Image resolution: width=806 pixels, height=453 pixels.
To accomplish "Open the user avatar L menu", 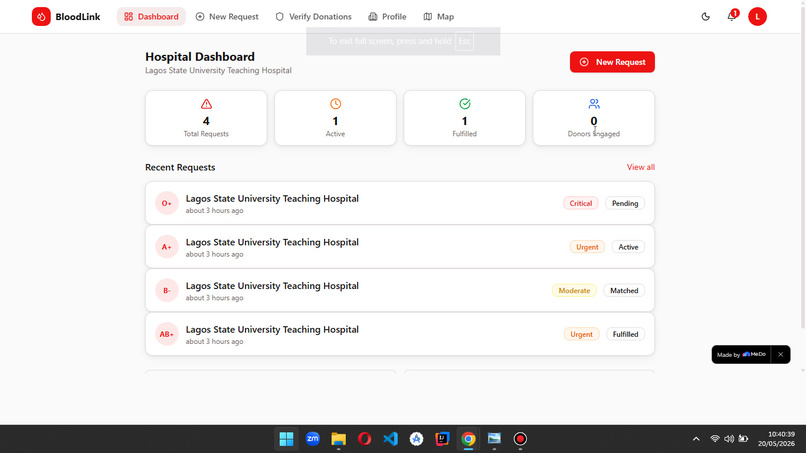I will [x=757, y=16].
